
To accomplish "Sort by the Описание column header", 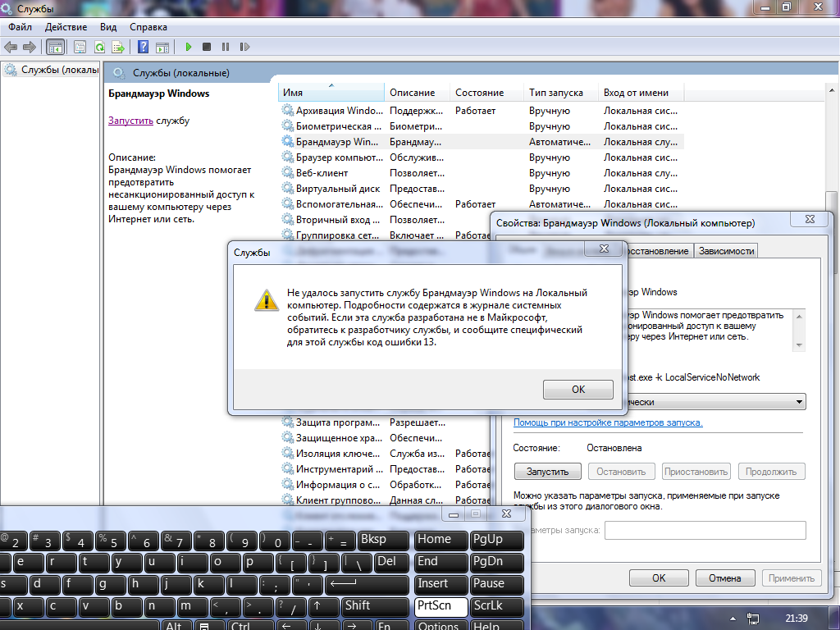I will coord(418,92).
